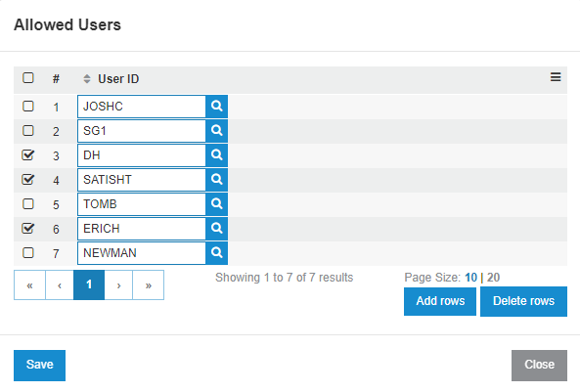Image resolution: width=580 pixels, height=392 pixels.
Task: Uncheck the row 3 DH checkbox
Action: tap(28, 154)
